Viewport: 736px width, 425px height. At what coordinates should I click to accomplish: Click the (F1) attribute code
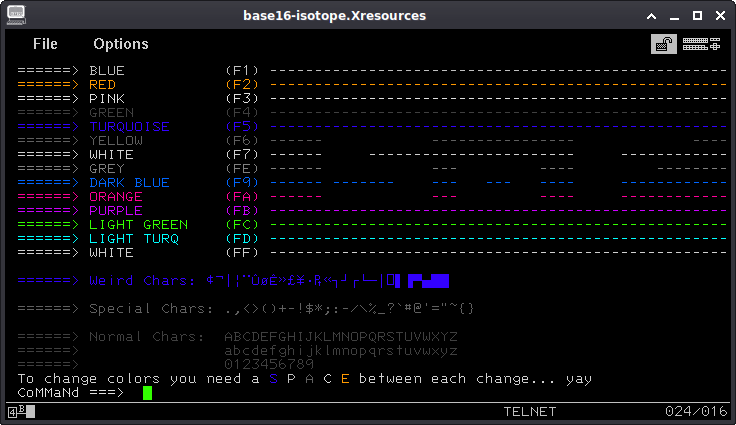pyautogui.click(x=242, y=70)
